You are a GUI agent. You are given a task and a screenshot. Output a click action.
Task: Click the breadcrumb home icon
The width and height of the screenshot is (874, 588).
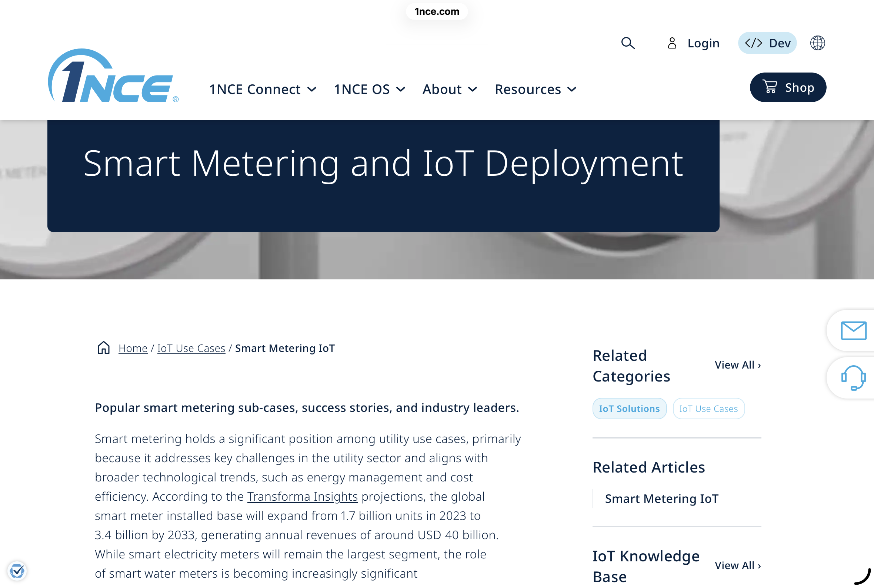click(x=104, y=348)
